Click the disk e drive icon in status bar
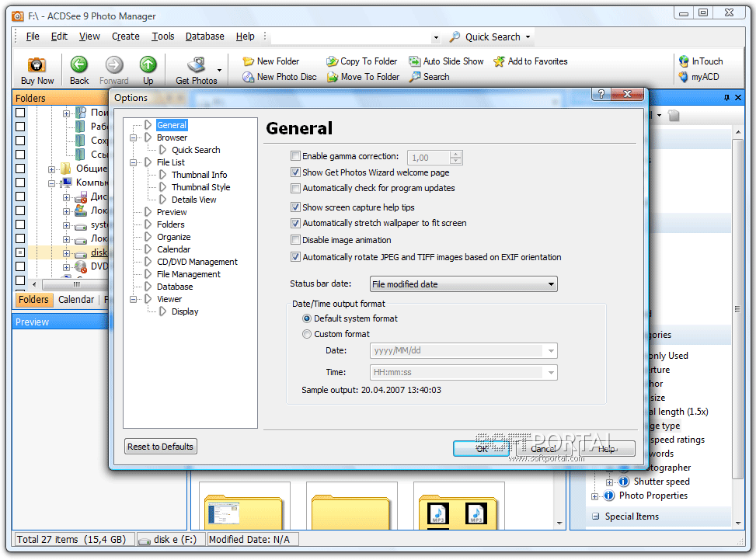This screenshot has height=560, width=756. point(145,541)
